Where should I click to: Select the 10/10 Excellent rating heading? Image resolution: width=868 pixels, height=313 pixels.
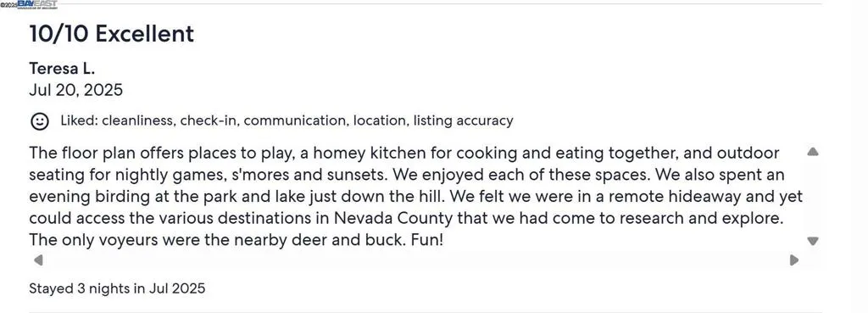click(111, 34)
